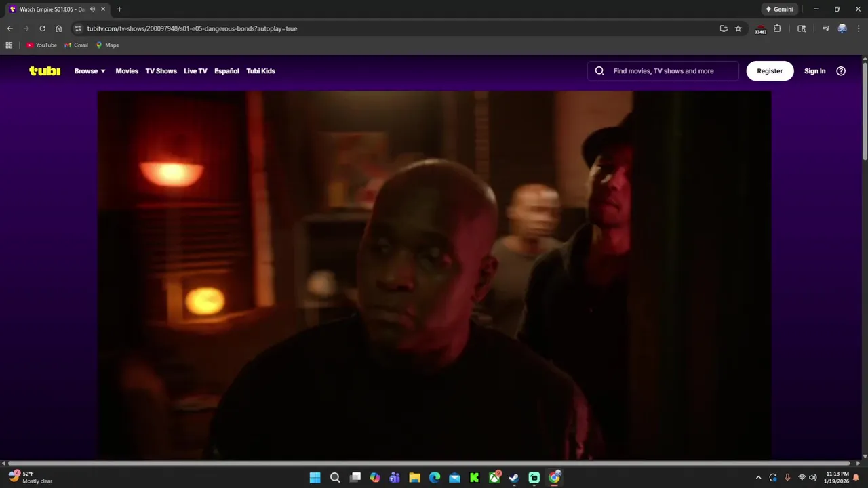Click the browser home icon
Screen dimensions: 868x488
tap(58, 28)
